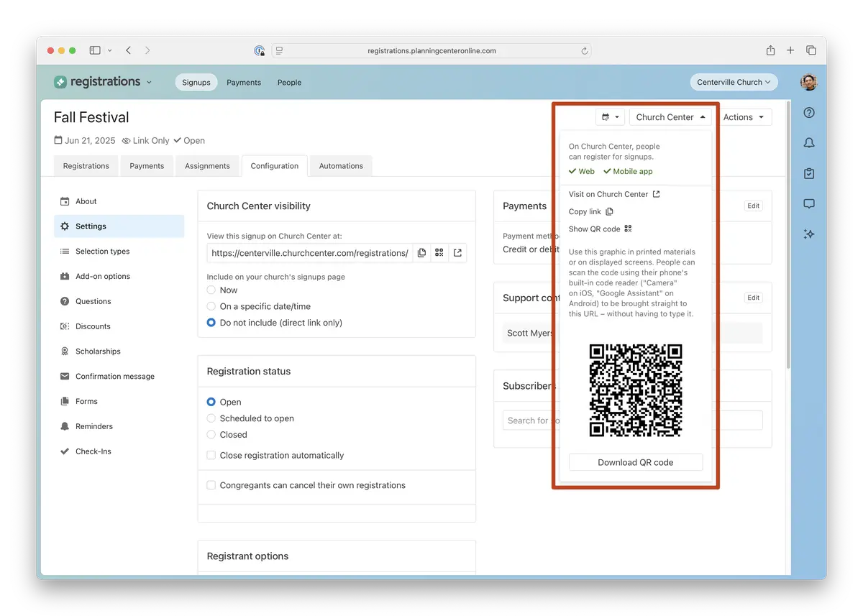Open the Help question mark icon
The width and height of the screenshot is (863, 616).
pos(809,113)
